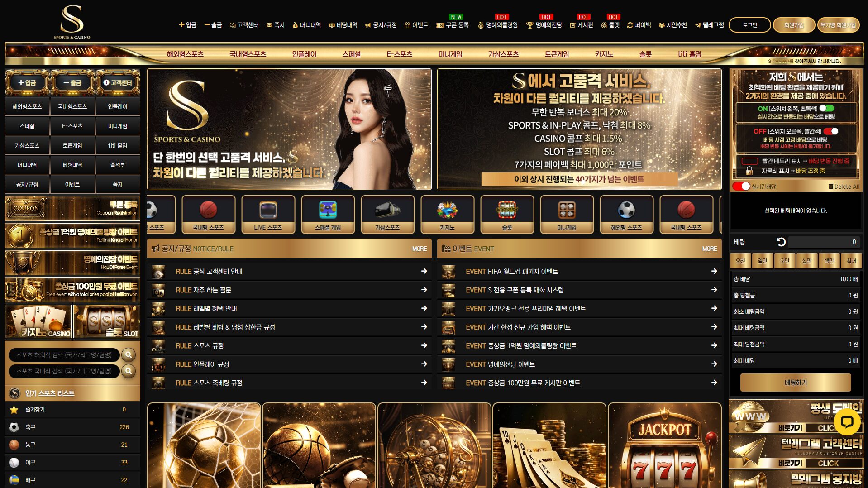Select the soccer ball icon for 축구
Screen dimensions: 868x488
(x=14, y=427)
